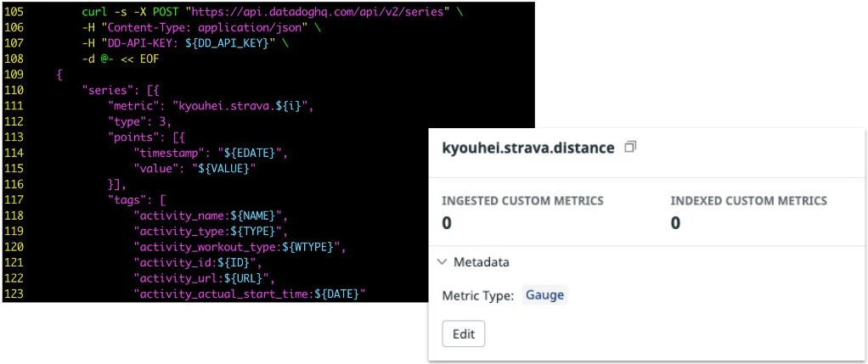The width and height of the screenshot is (868, 364).
Task: Click the activity_name tag line
Action: tap(211, 216)
